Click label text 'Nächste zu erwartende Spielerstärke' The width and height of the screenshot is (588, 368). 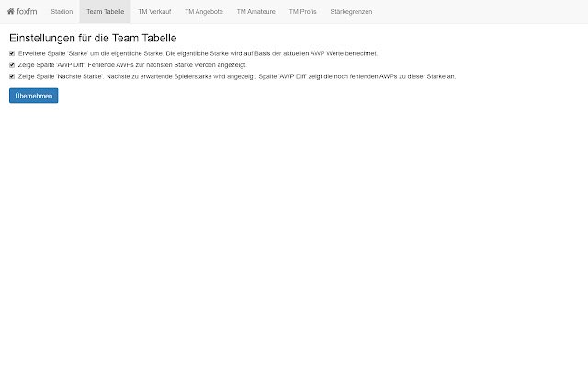point(159,76)
